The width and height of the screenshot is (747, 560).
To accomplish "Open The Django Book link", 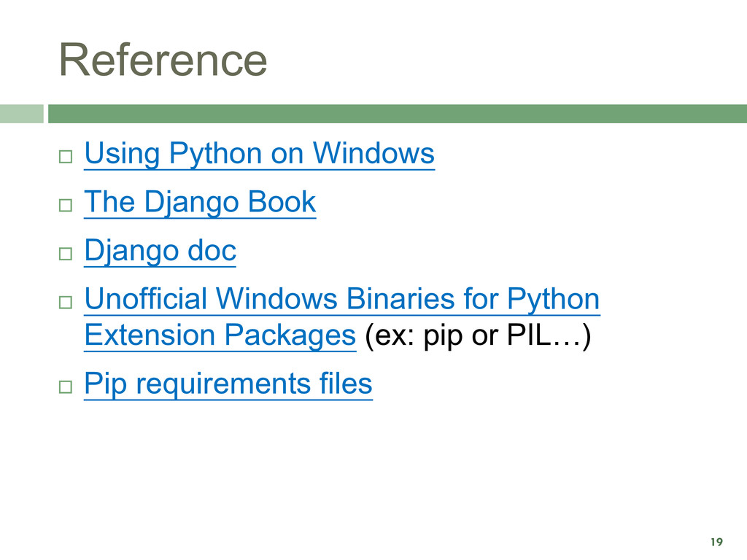I will point(200,203).
